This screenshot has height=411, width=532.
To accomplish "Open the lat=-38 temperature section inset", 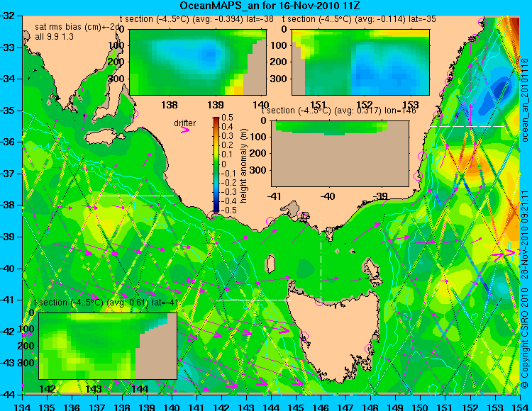I will [198, 62].
